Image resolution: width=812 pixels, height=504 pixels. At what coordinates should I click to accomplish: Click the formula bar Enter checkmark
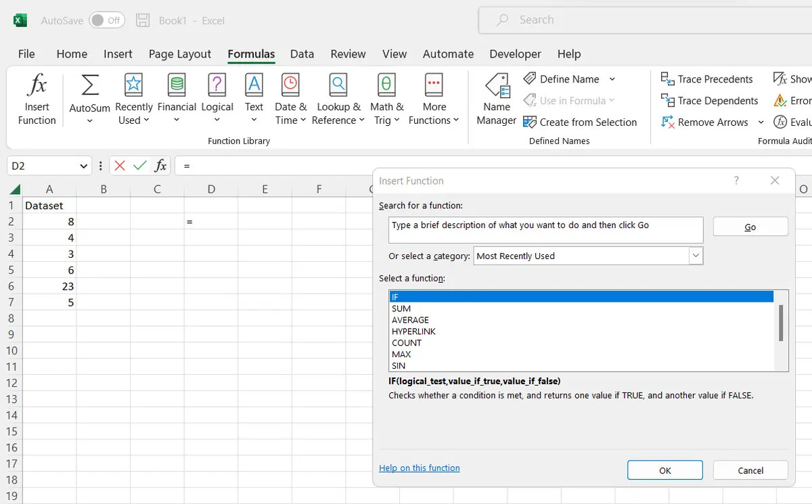[x=140, y=166]
